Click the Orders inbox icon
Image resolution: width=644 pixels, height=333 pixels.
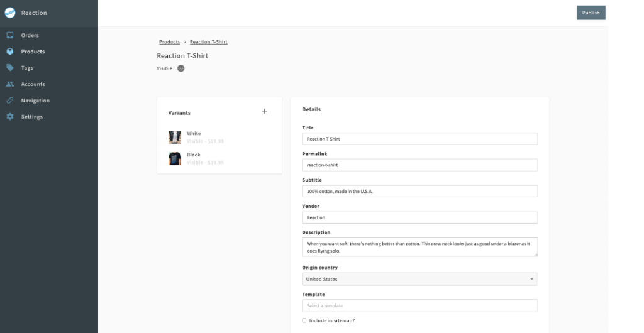click(x=10, y=35)
